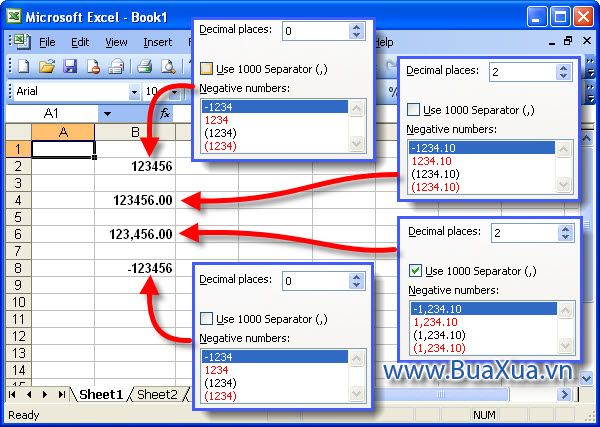Viewport: 600px width, 427px height.
Task: Click the workbook icon beside File menu
Action: click(x=22, y=42)
